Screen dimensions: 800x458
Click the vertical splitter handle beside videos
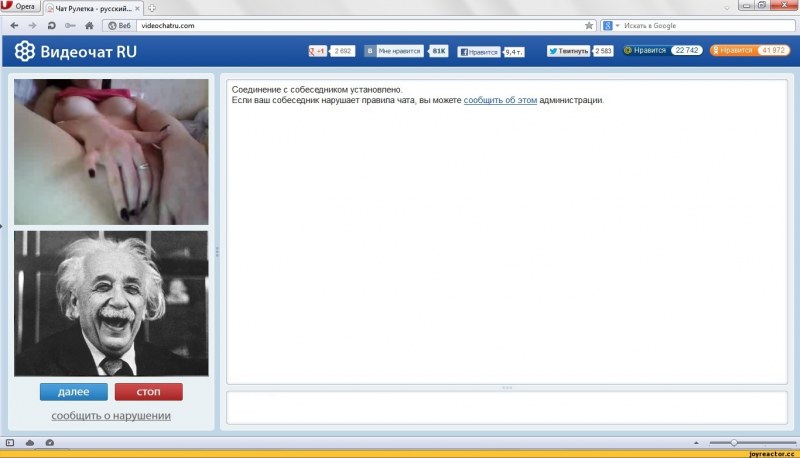coord(217,251)
